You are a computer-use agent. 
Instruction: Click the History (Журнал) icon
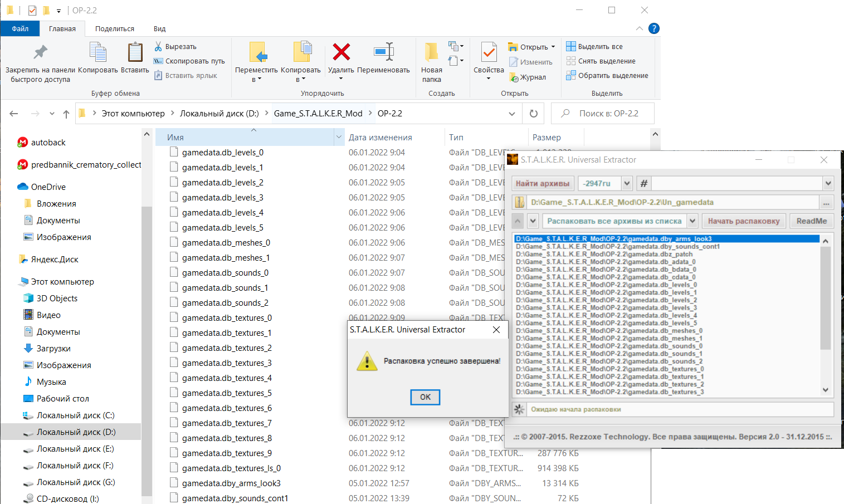514,77
